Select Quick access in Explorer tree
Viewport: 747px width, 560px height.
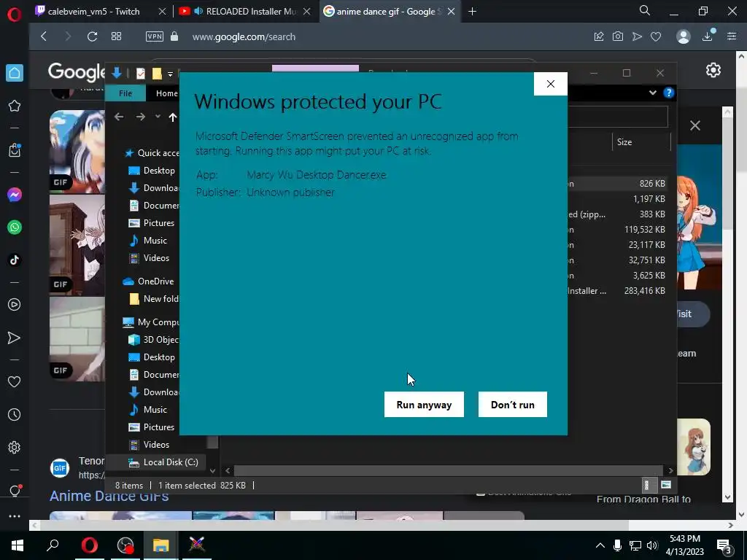pos(151,153)
